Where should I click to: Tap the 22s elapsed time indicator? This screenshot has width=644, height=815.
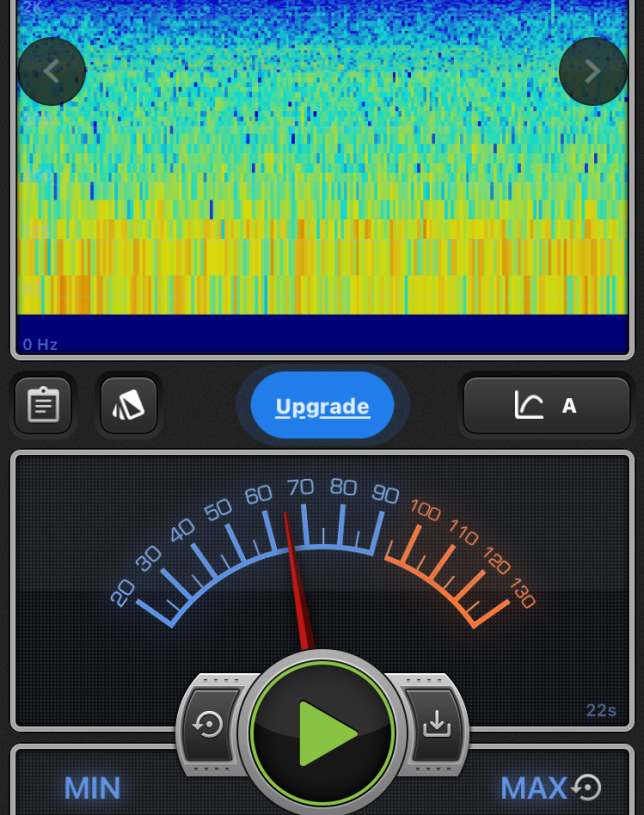coord(601,710)
